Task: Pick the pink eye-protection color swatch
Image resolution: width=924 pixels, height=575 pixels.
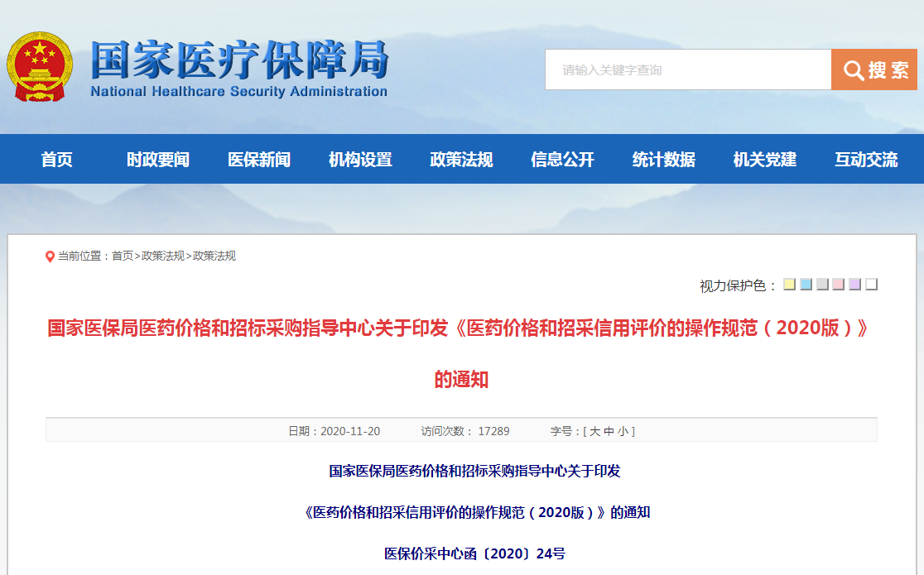Action: click(839, 285)
